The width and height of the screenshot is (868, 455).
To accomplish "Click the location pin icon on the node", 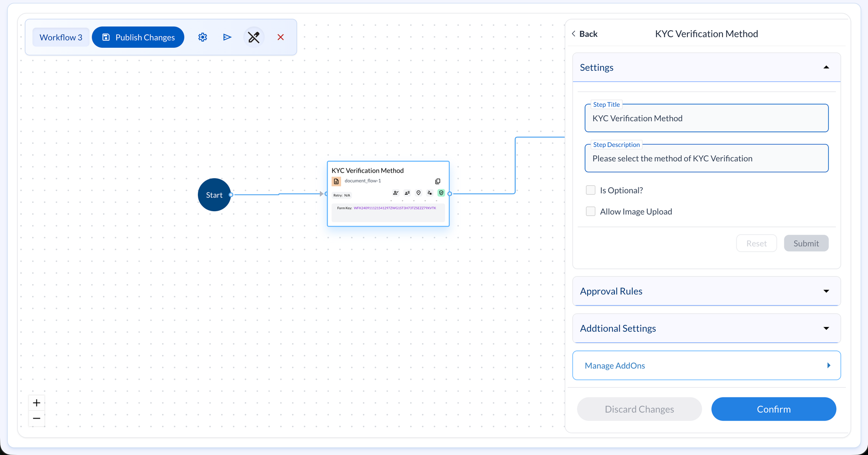I will click(418, 193).
